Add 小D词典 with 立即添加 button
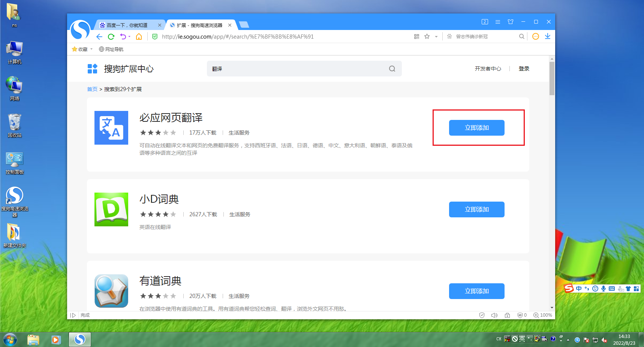 pos(477,209)
